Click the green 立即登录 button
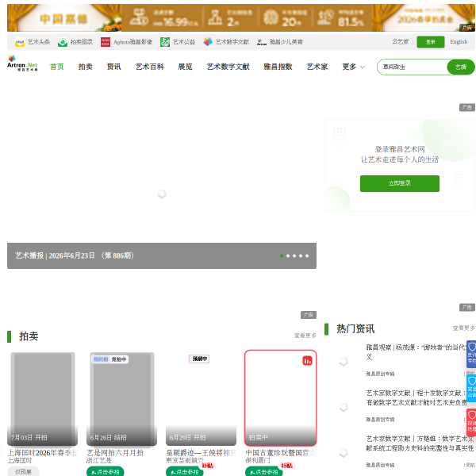Screen dimensions: 476x476 pyautogui.click(x=400, y=183)
